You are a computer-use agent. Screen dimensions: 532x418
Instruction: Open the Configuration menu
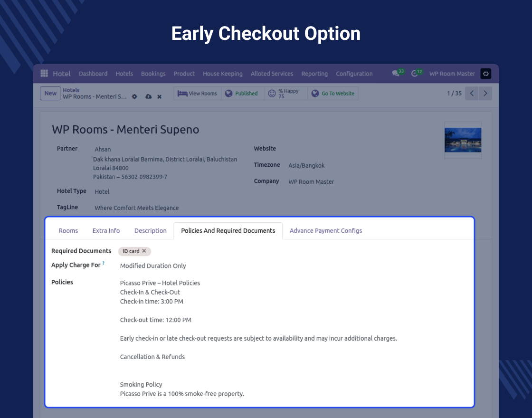pos(354,74)
